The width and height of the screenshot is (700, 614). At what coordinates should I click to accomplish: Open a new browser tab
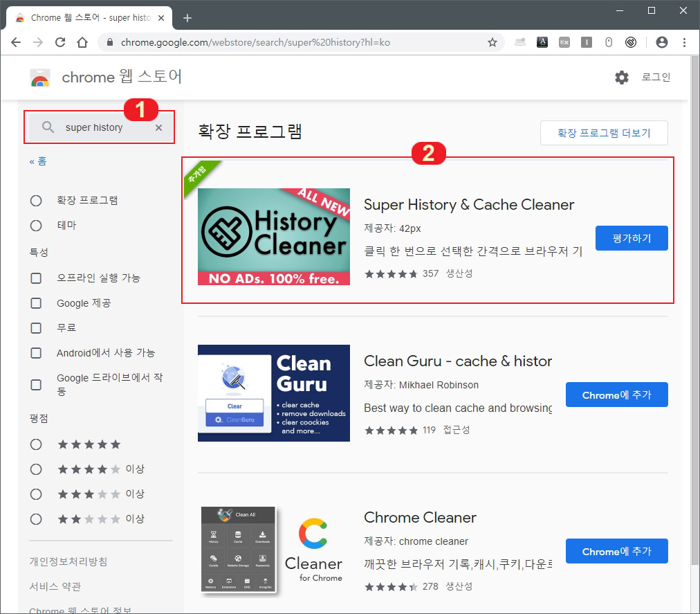click(187, 18)
